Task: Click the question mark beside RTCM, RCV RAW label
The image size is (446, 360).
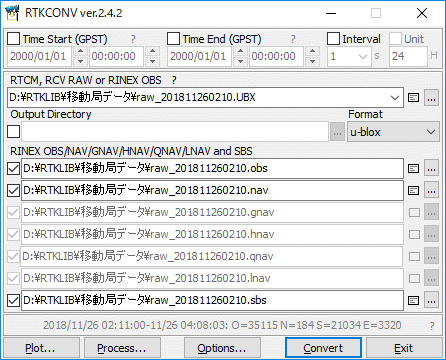Action: tap(174, 80)
